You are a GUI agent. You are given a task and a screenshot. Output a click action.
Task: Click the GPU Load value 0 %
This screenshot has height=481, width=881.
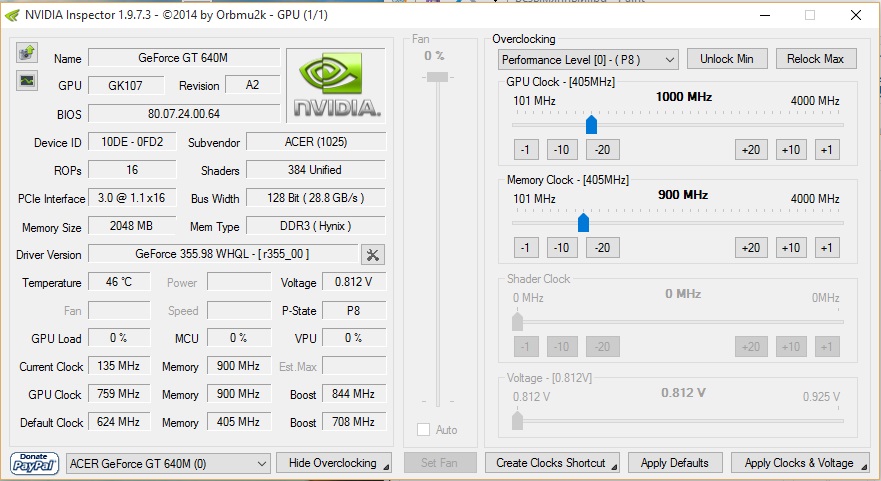tap(119, 338)
